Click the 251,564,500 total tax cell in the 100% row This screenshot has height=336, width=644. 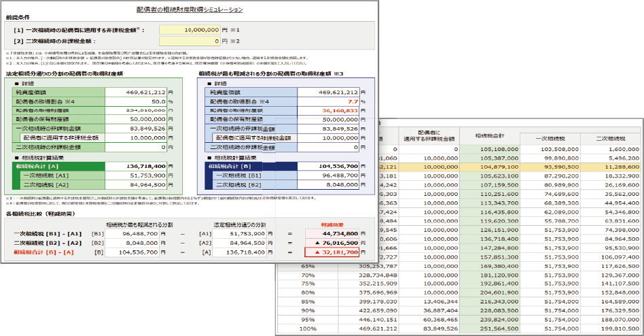[x=490, y=329]
